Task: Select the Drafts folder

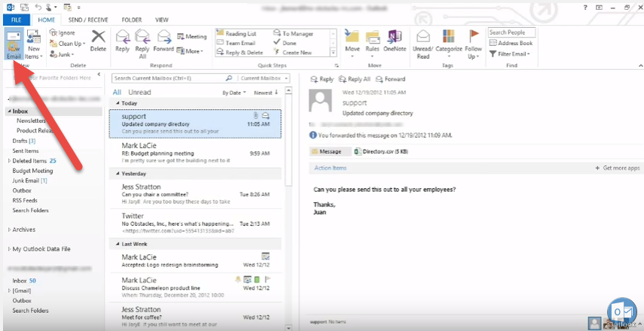Action: click(x=24, y=141)
